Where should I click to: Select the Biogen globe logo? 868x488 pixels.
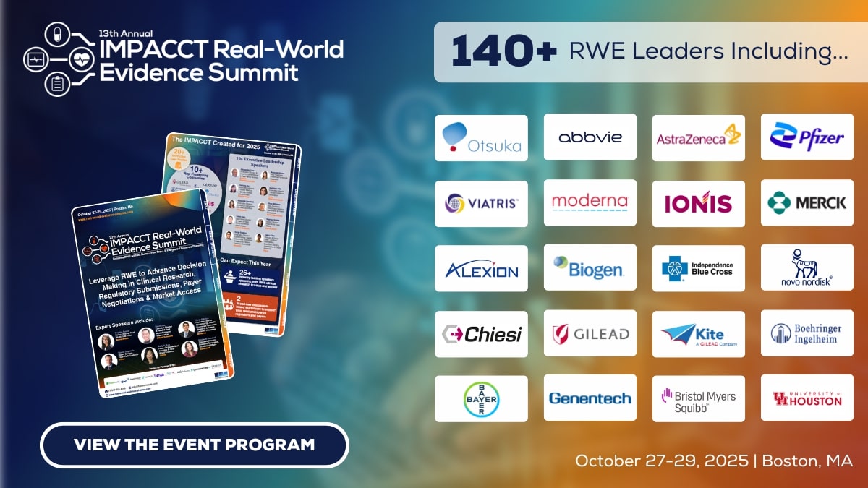coord(590,267)
